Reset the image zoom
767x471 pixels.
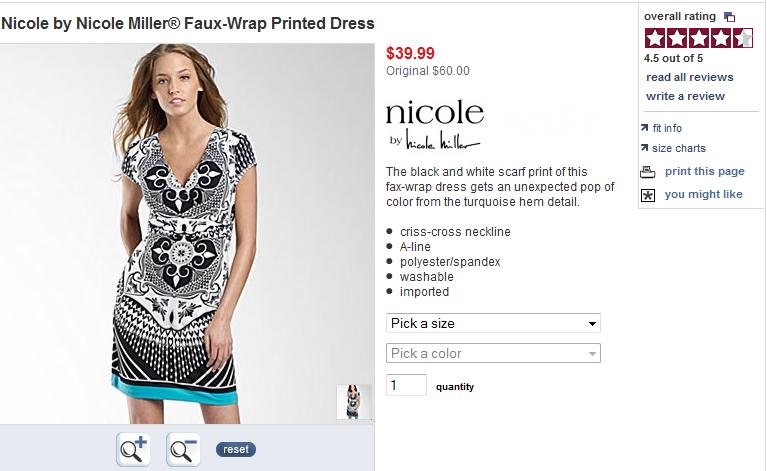click(236, 449)
